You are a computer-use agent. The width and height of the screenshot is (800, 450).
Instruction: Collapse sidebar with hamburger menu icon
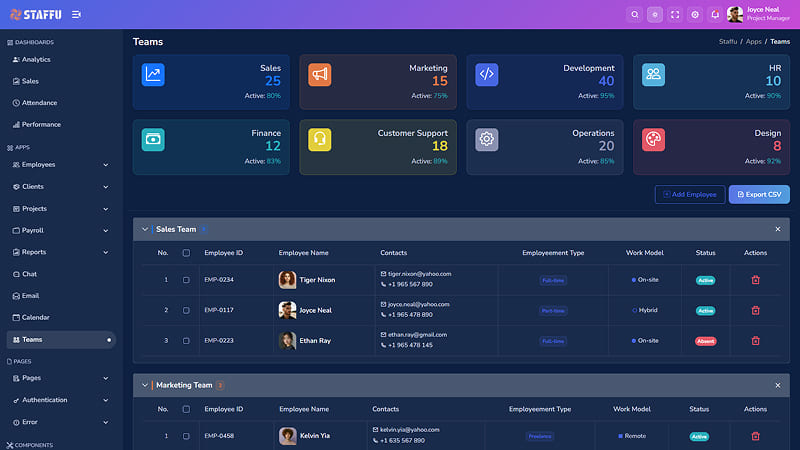[x=77, y=15]
